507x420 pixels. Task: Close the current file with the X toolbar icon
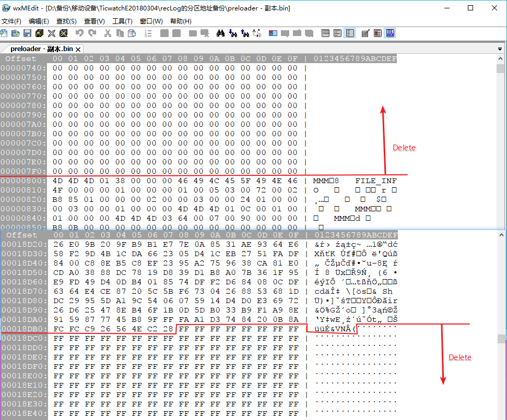click(52, 33)
